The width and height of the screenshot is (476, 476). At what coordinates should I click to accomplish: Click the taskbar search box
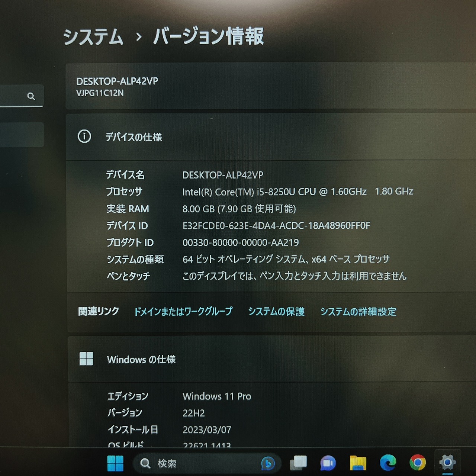206,463
